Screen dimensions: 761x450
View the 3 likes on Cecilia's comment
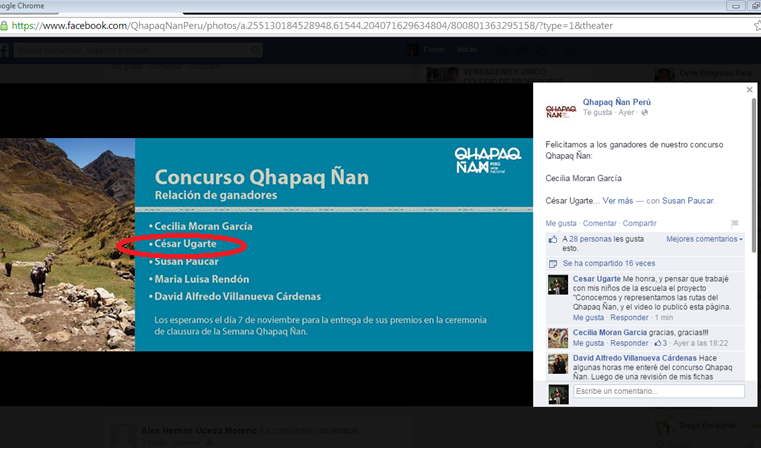661,343
